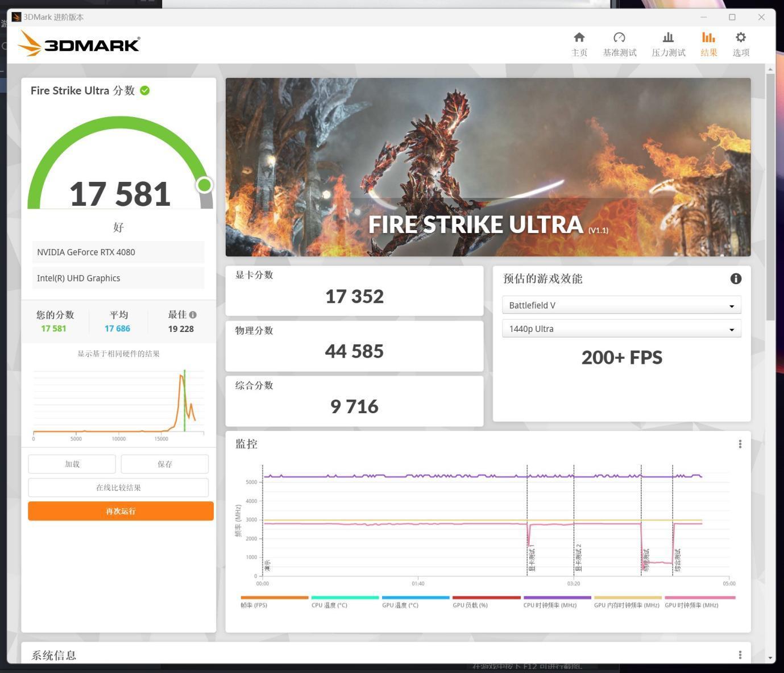The height and width of the screenshot is (673, 784).
Task: Click the orange 再次运行 run again button
Action: point(121,511)
